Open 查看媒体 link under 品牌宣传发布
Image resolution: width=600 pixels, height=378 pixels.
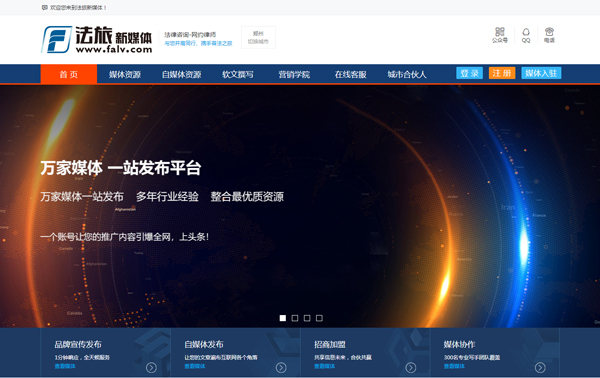(65, 366)
